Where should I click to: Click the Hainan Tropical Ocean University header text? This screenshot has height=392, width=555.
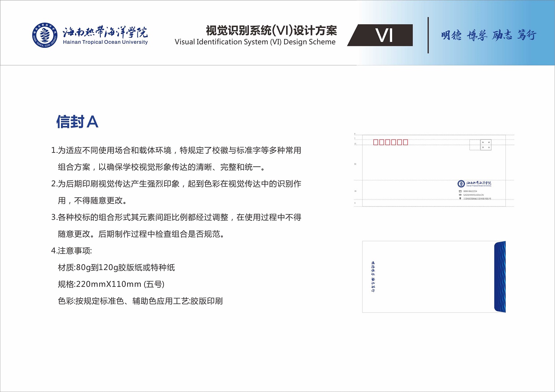pyautogui.click(x=105, y=42)
